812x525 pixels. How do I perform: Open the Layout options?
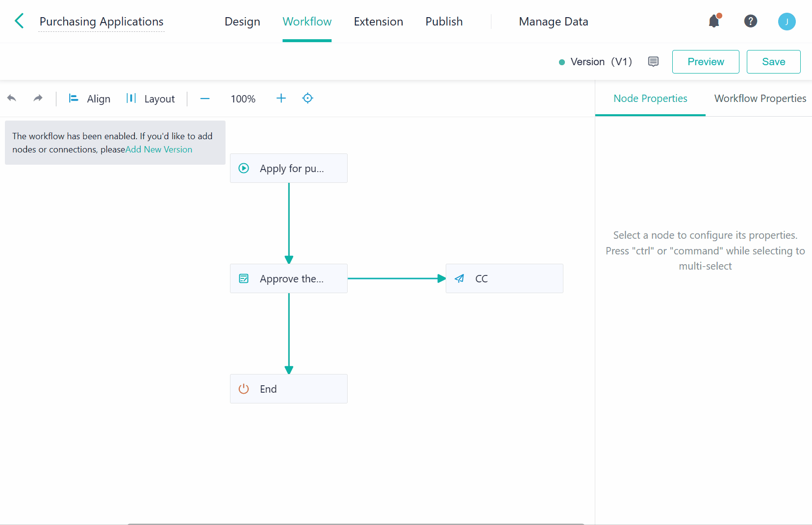pos(151,99)
